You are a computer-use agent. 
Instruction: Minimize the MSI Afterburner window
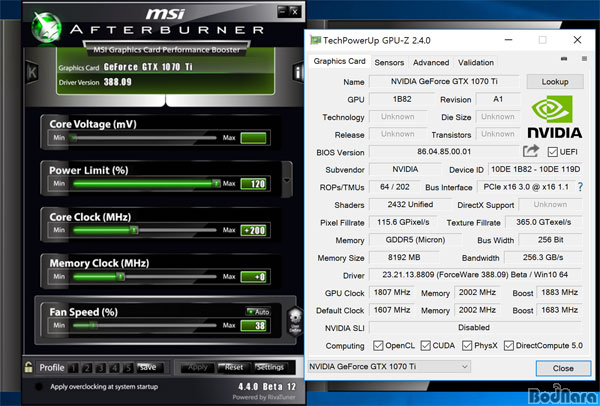pos(283,11)
